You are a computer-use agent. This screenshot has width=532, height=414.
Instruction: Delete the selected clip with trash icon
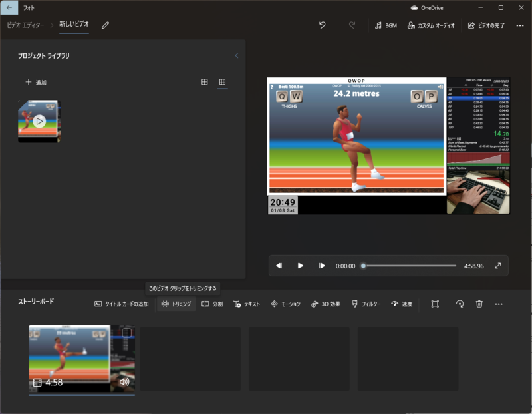(479, 304)
